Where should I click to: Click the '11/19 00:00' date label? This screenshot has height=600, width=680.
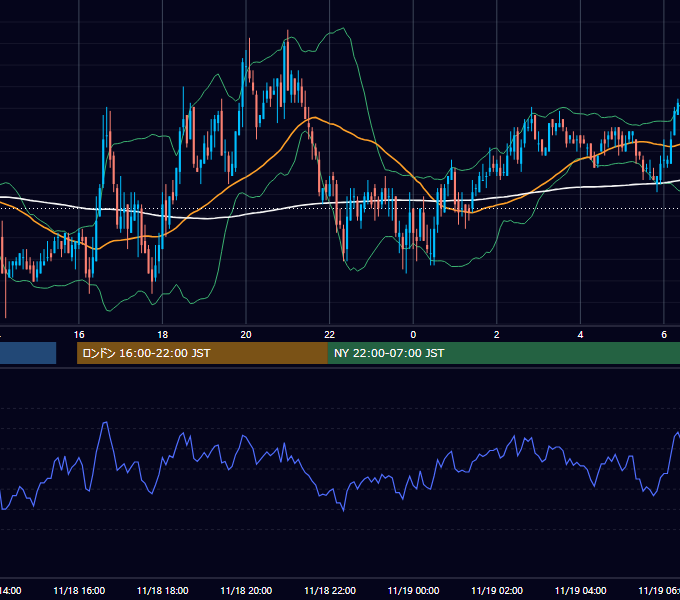pyautogui.click(x=413, y=590)
